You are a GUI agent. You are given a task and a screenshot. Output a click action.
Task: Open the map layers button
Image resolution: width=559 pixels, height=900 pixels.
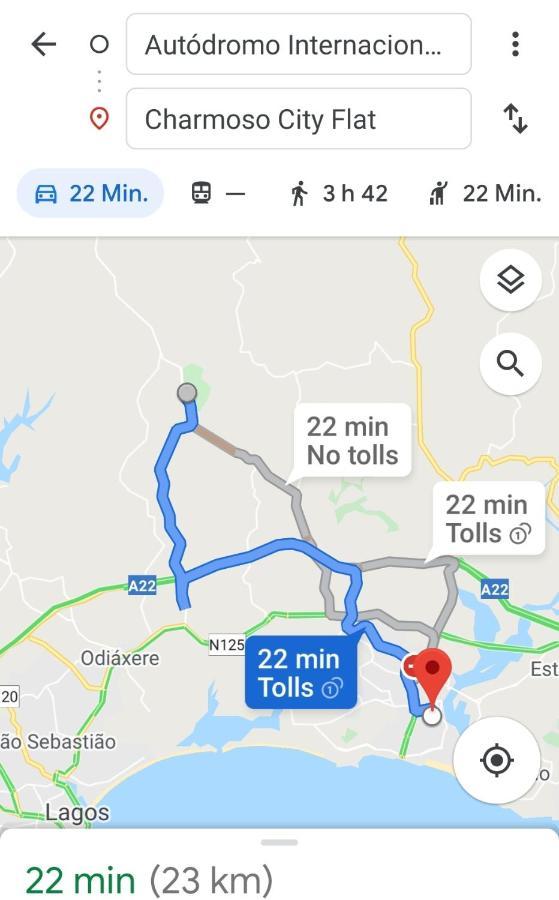(x=510, y=281)
